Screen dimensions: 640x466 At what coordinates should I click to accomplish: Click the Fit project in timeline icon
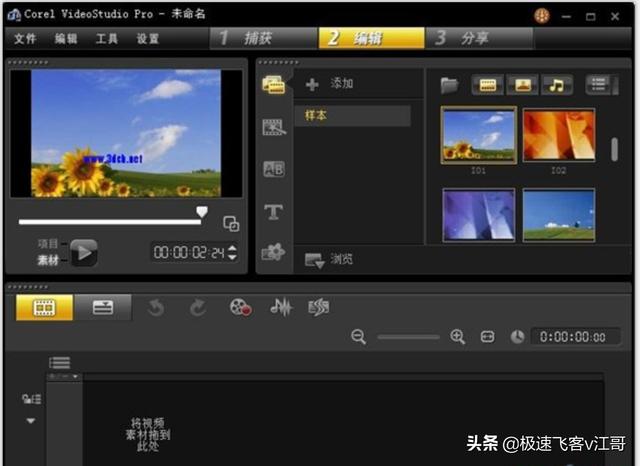[488, 337]
